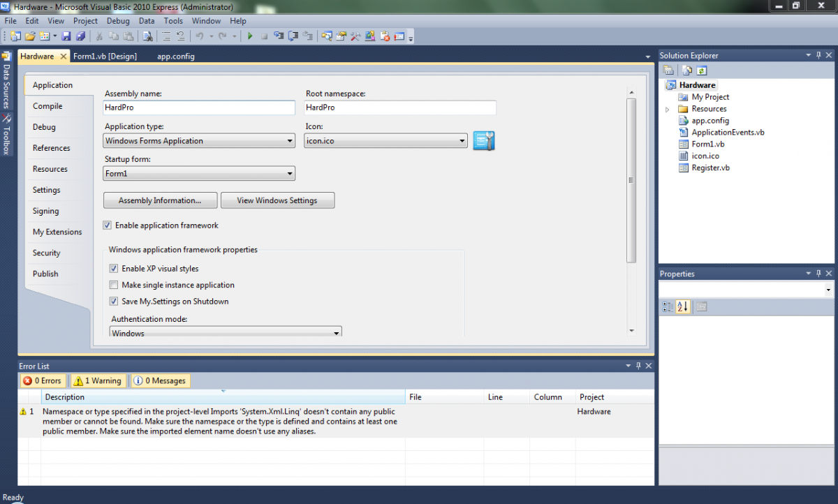Open the Application type dropdown
Screen dimensions: 838x504
[x=199, y=141]
